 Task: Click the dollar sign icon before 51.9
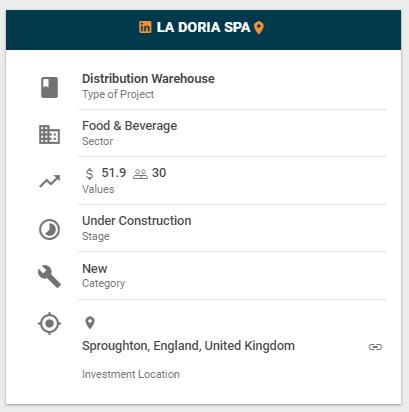[89, 174]
